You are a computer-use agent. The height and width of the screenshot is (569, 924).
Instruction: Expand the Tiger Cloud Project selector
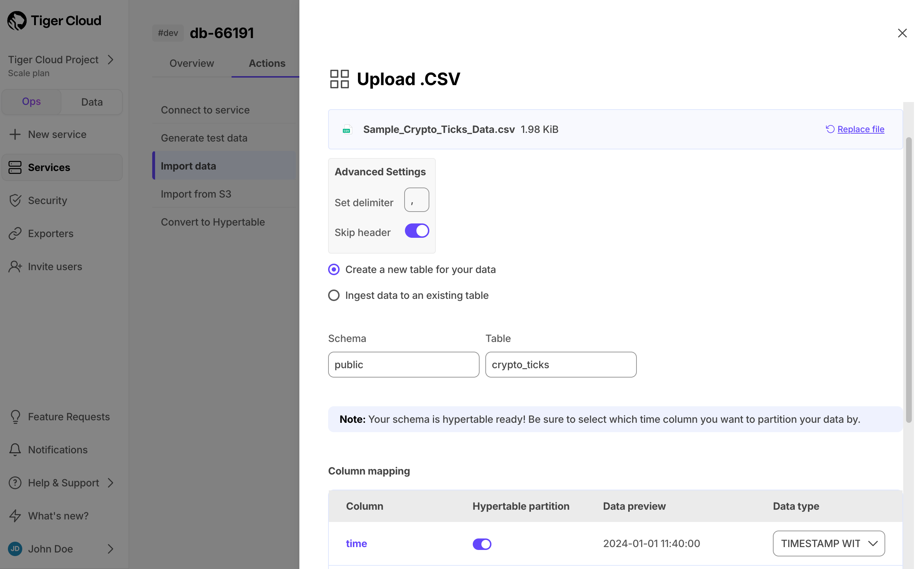pos(110,60)
